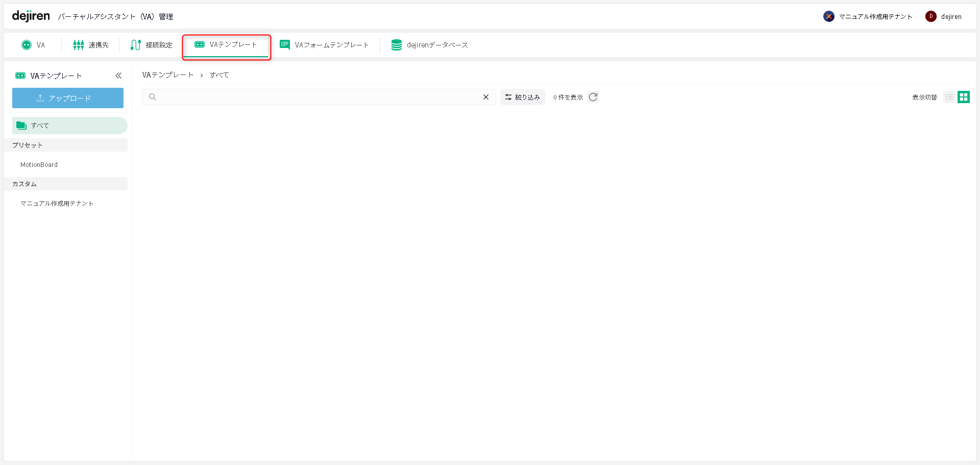
Task: Click the 0 件を表示 count text
Action: pos(568,97)
